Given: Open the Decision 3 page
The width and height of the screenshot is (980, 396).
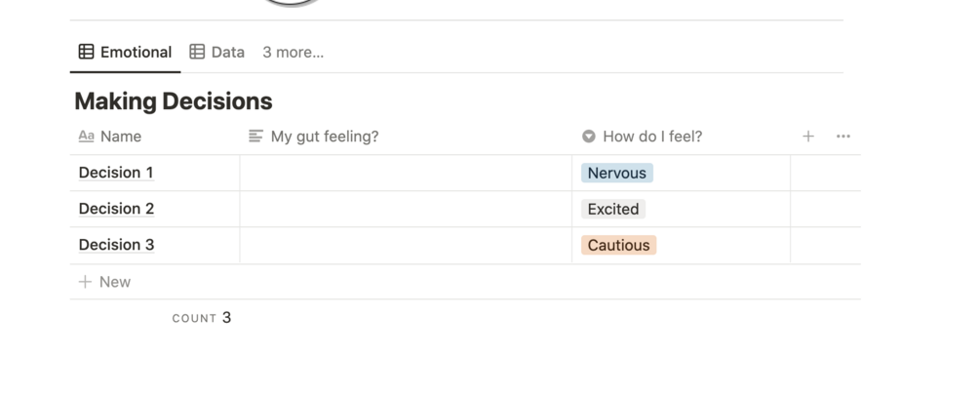Looking at the screenshot, I should click(116, 245).
